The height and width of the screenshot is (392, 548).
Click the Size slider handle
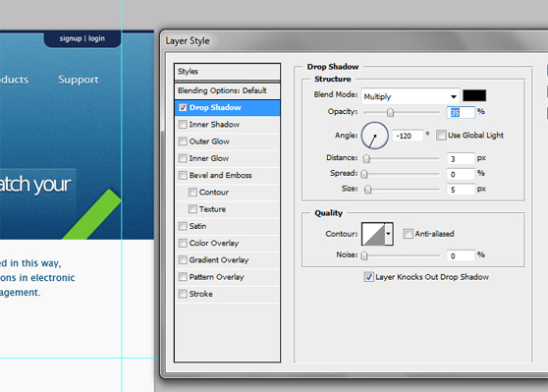(x=367, y=190)
